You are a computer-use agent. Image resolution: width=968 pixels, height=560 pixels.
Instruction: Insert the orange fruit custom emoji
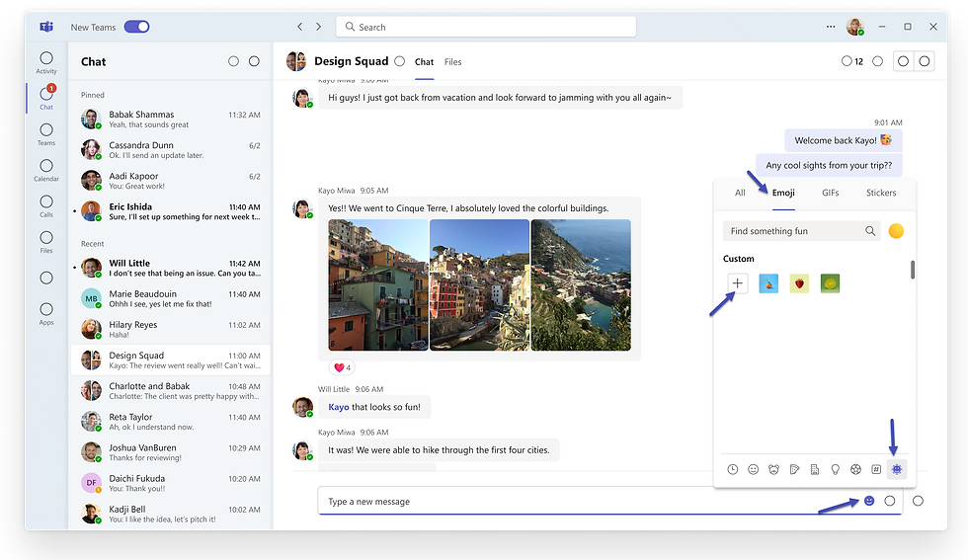[768, 283]
